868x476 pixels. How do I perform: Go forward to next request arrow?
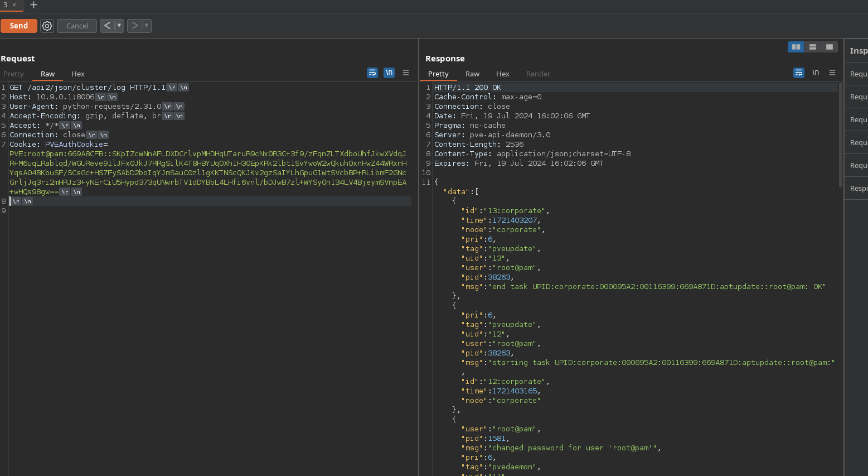134,26
